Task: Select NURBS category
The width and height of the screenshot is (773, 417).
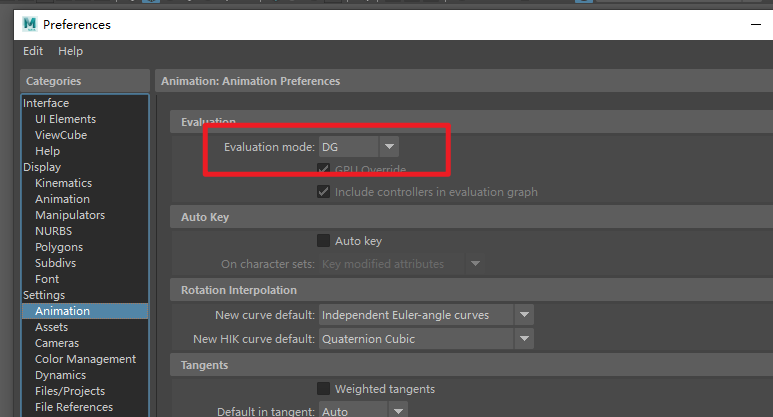Action: [x=53, y=231]
